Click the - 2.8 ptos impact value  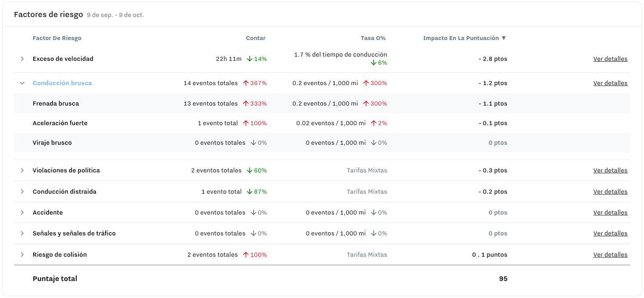click(x=493, y=59)
